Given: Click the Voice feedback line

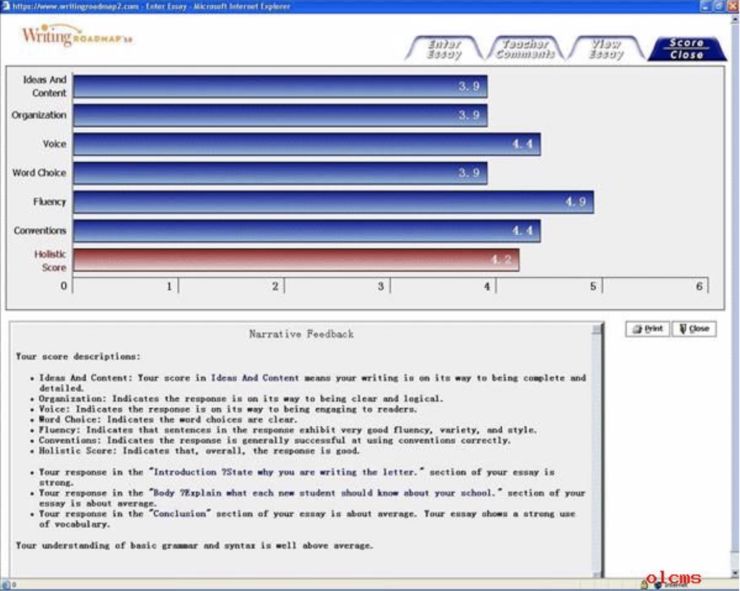Looking at the screenshot, I should pyautogui.click(x=228, y=409).
